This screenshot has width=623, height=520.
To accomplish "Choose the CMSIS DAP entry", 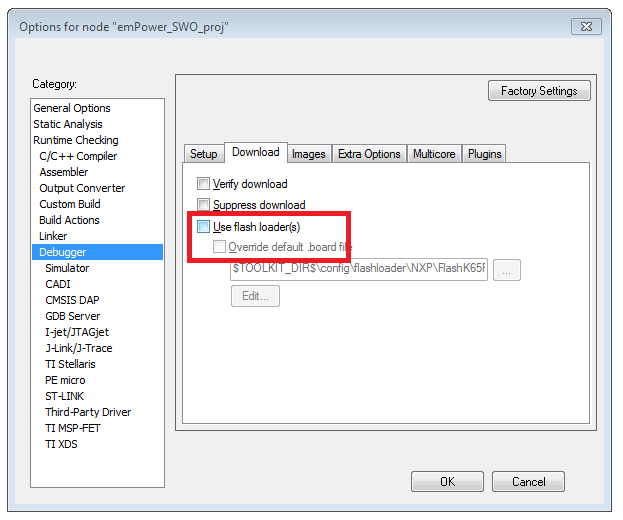I will tap(72, 300).
